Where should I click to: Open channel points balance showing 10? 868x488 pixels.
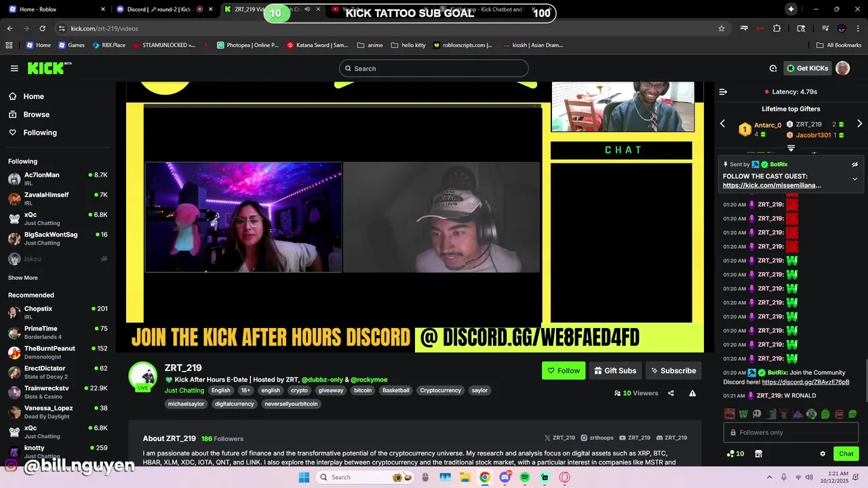pos(735,454)
